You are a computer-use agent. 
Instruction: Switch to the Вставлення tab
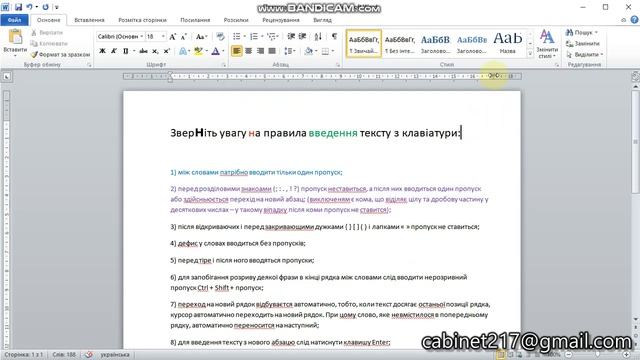[x=89, y=20]
